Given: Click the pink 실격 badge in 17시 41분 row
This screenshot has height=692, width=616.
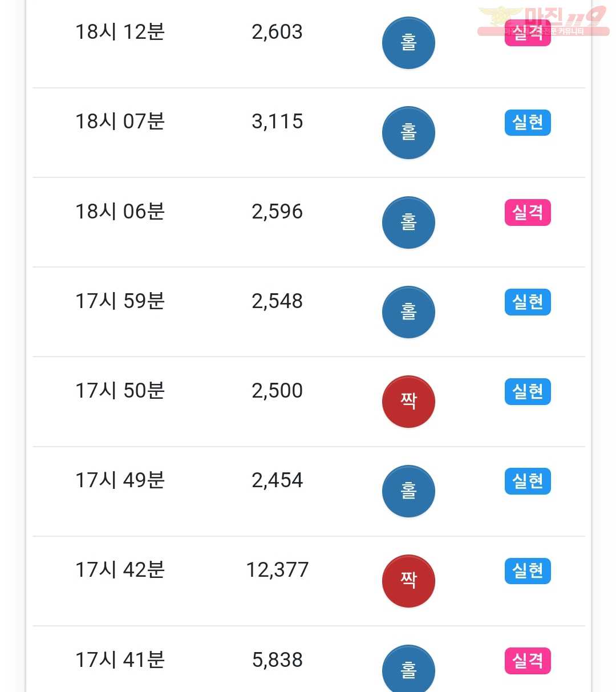Looking at the screenshot, I should click(x=528, y=661).
